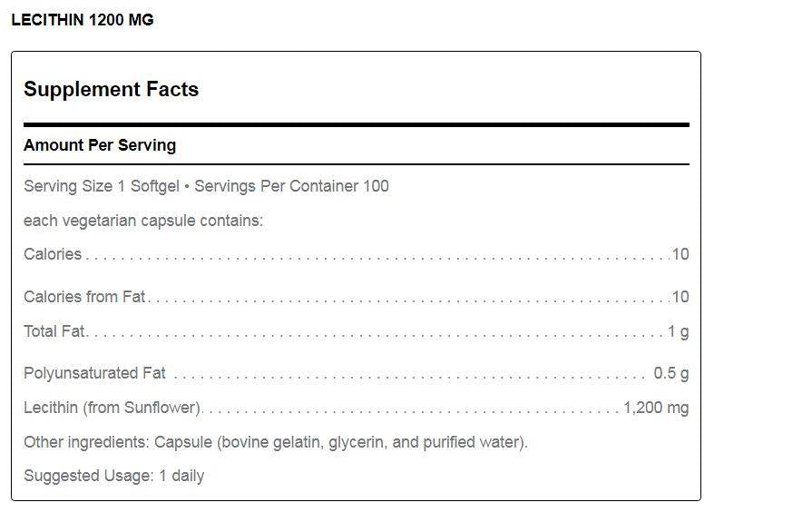Click the 1,200 mg amount
Viewport: 812px width, 522px height.
tap(656, 408)
